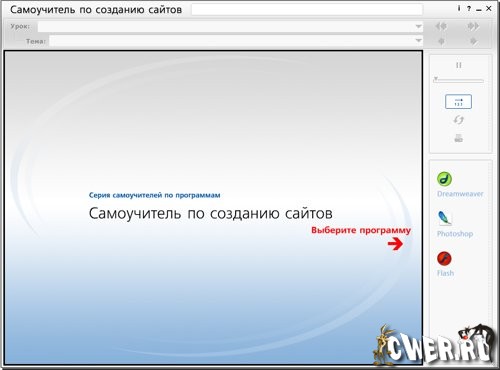
Task: Click the info icon in title bar
Action: (x=459, y=9)
